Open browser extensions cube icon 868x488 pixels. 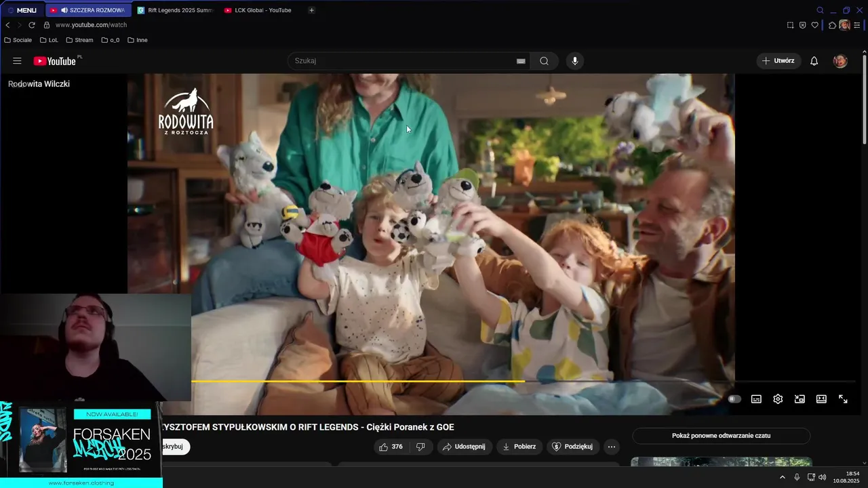click(x=832, y=25)
